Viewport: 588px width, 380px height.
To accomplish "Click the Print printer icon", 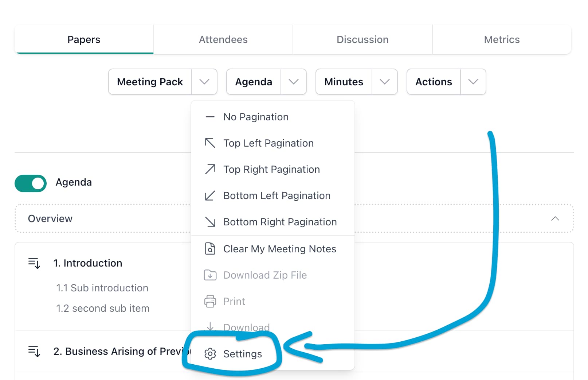I will click(210, 301).
